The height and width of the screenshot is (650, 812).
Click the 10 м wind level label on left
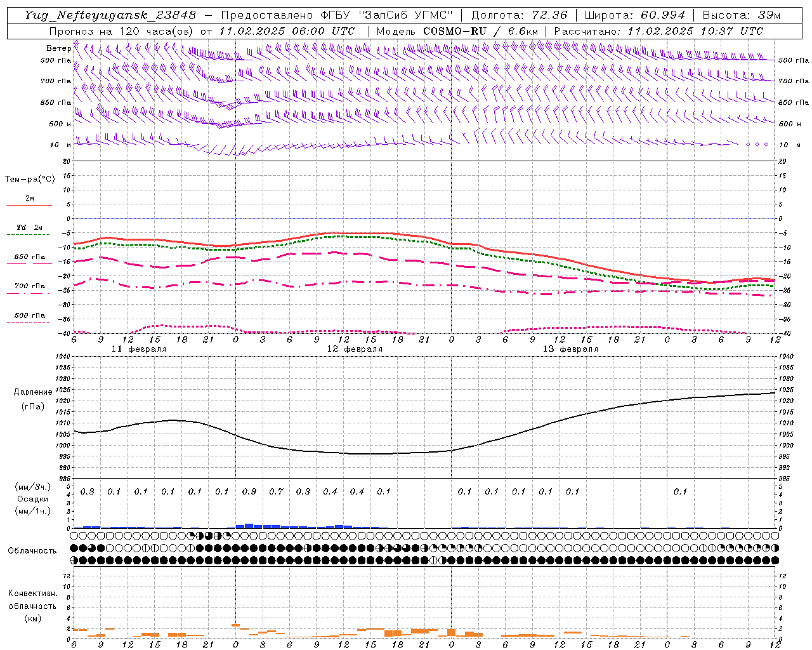(60, 145)
